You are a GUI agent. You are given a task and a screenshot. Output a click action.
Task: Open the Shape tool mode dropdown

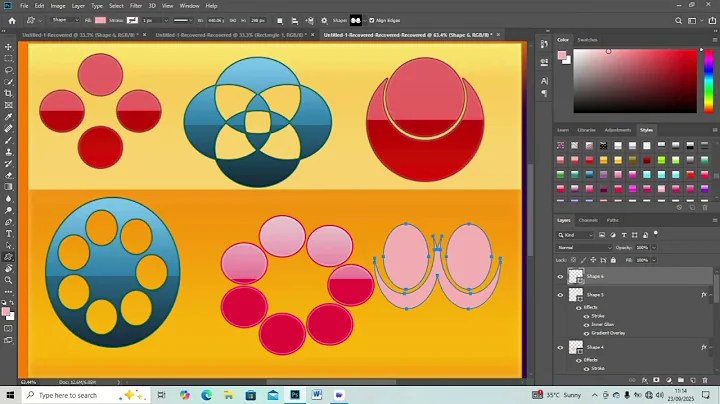coord(65,20)
